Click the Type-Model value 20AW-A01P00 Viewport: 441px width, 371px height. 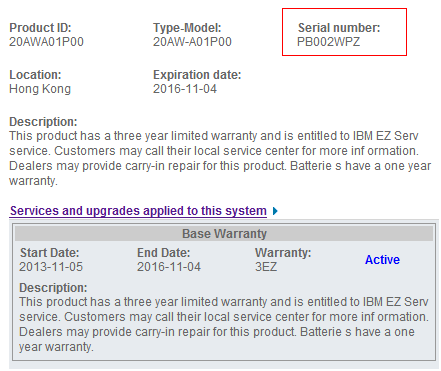[192, 42]
